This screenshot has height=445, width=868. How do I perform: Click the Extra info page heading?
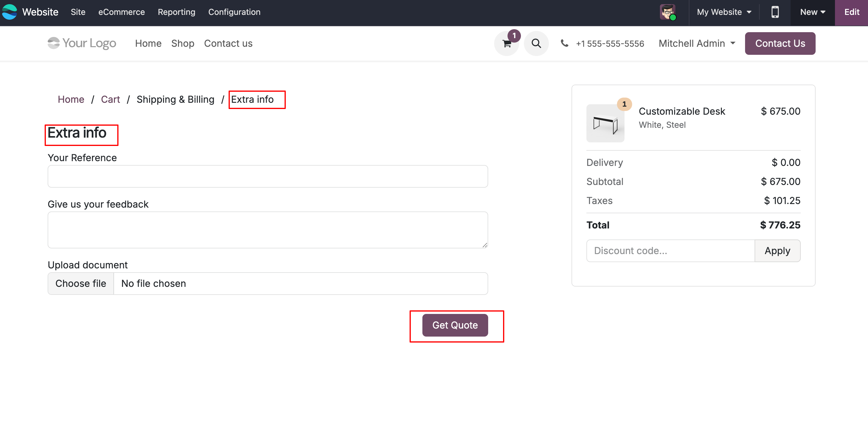[x=77, y=133]
